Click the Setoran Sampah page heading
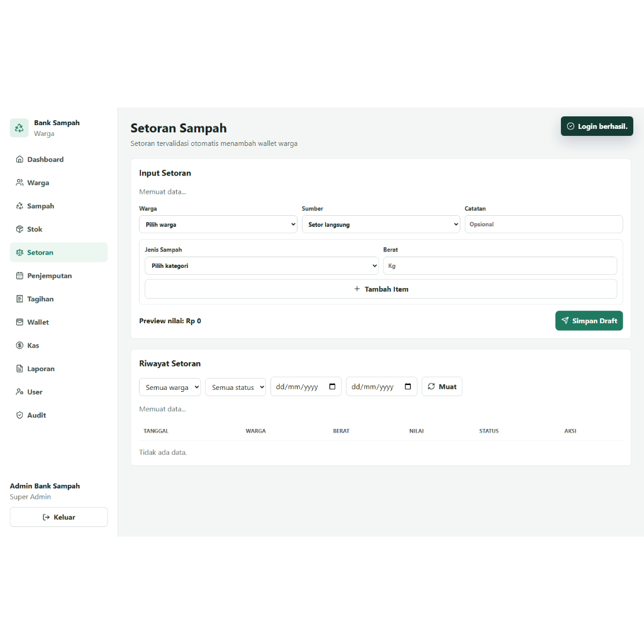This screenshot has height=644, width=644. [x=178, y=128]
